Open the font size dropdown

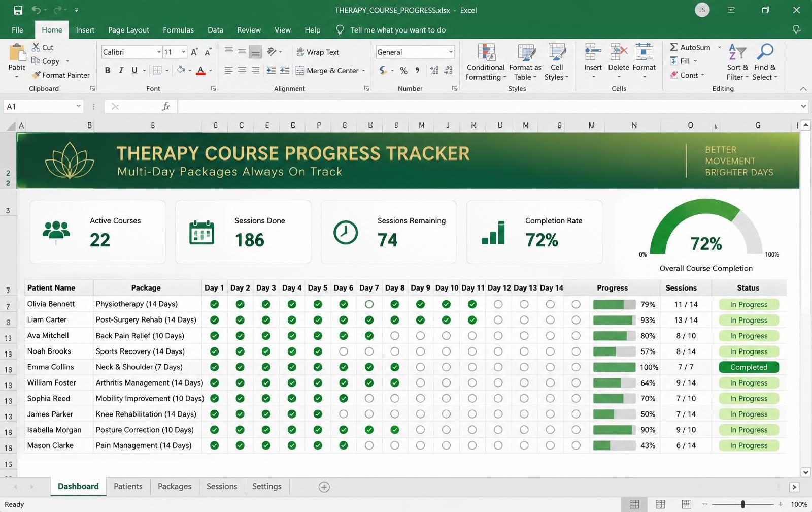point(183,52)
